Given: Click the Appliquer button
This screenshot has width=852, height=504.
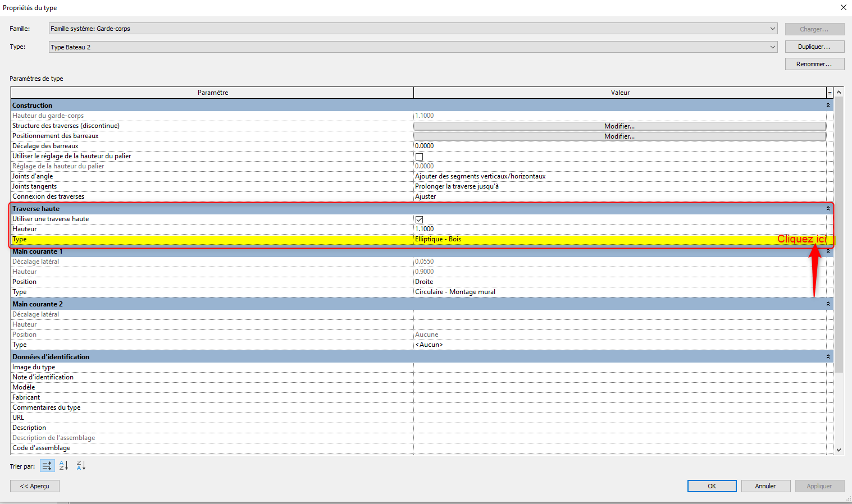Looking at the screenshot, I should pyautogui.click(x=819, y=486).
